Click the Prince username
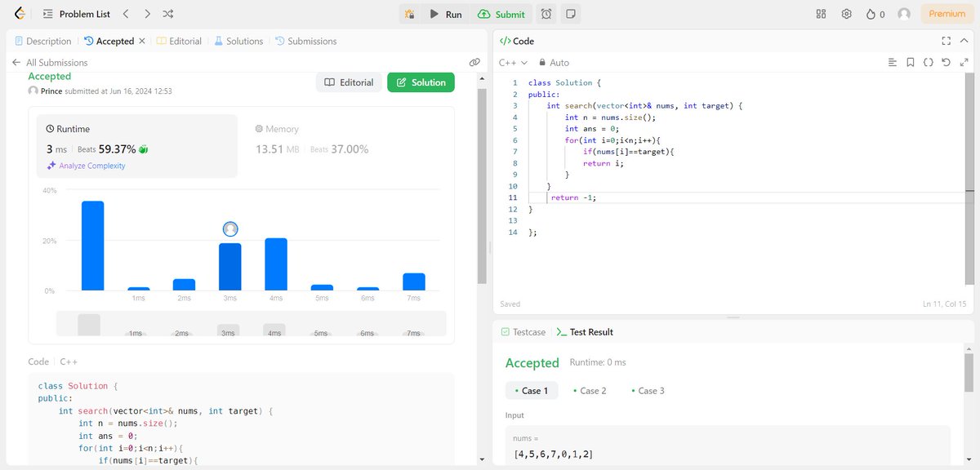The width and height of the screenshot is (980, 470). (x=51, y=91)
